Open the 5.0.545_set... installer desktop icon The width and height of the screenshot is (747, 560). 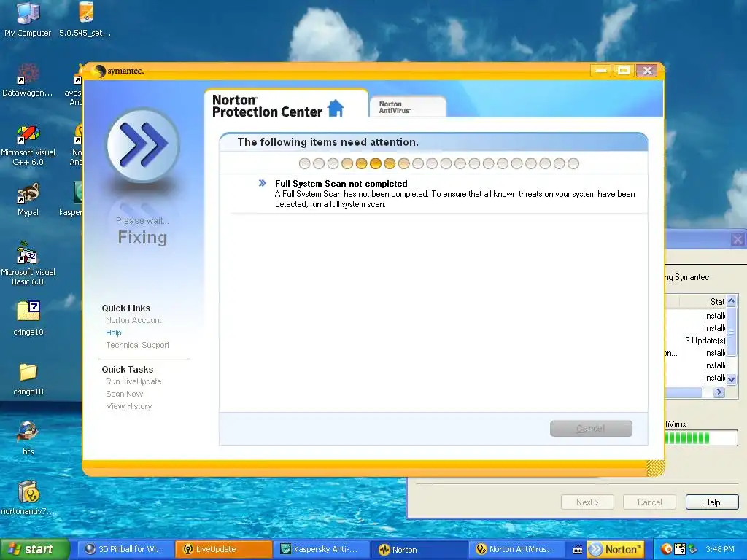(85, 20)
